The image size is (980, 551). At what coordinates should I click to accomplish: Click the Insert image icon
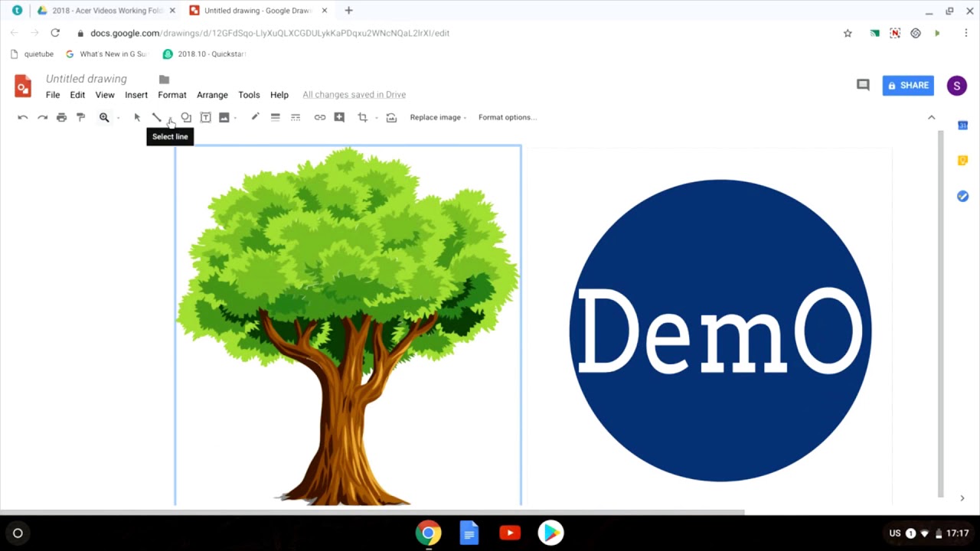click(x=224, y=117)
